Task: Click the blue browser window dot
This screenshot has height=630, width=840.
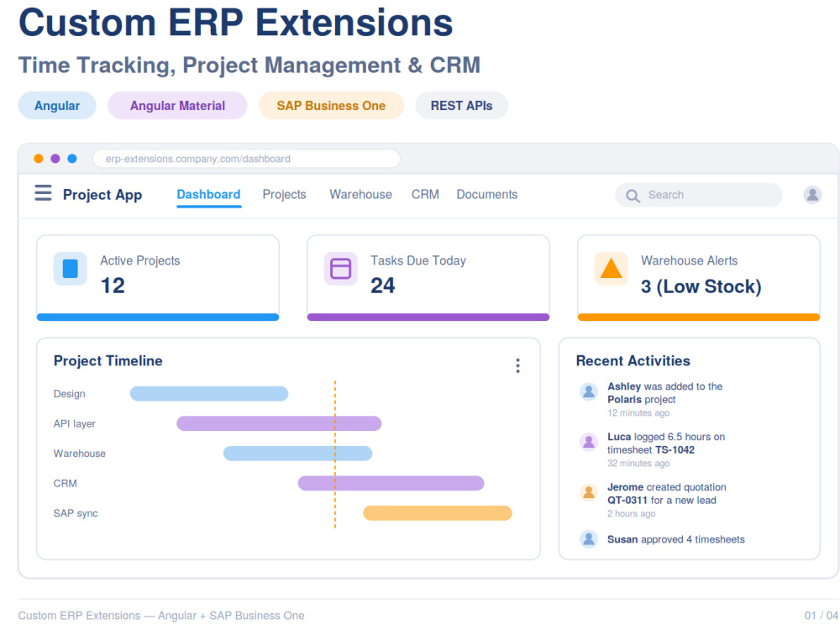Action: (x=71, y=159)
